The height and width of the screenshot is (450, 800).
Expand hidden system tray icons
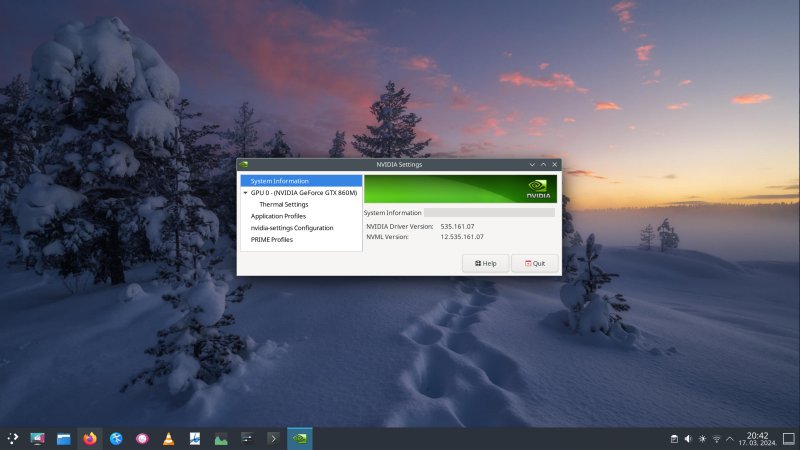pyautogui.click(x=730, y=439)
